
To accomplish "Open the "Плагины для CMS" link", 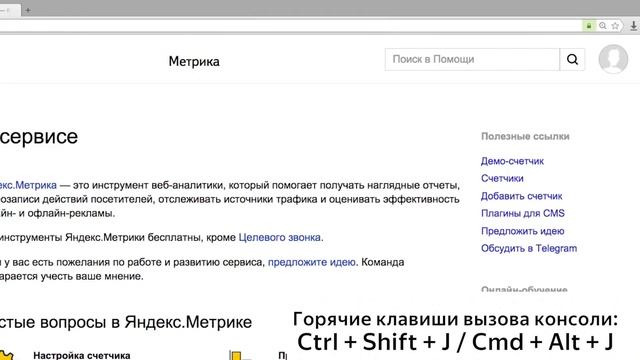I will point(523,213).
